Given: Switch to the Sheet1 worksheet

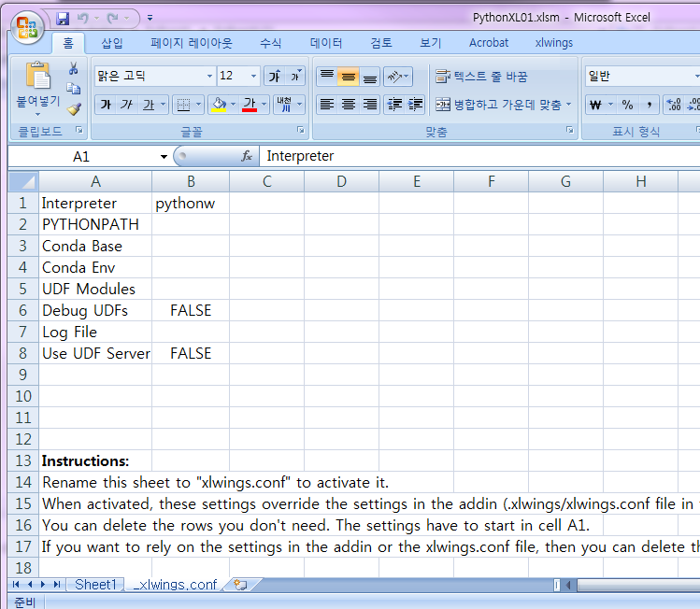Looking at the screenshot, I should click(x=95, y=585).
